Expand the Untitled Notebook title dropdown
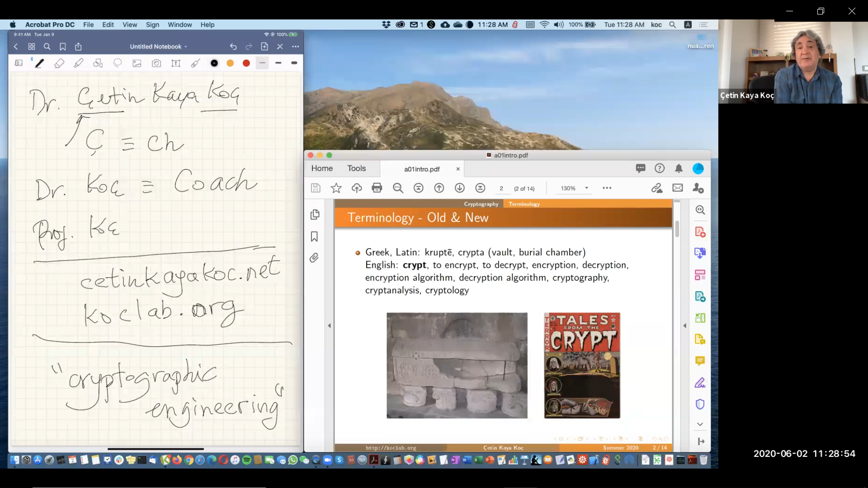The image size is (868, 488). tap(158, 47)
